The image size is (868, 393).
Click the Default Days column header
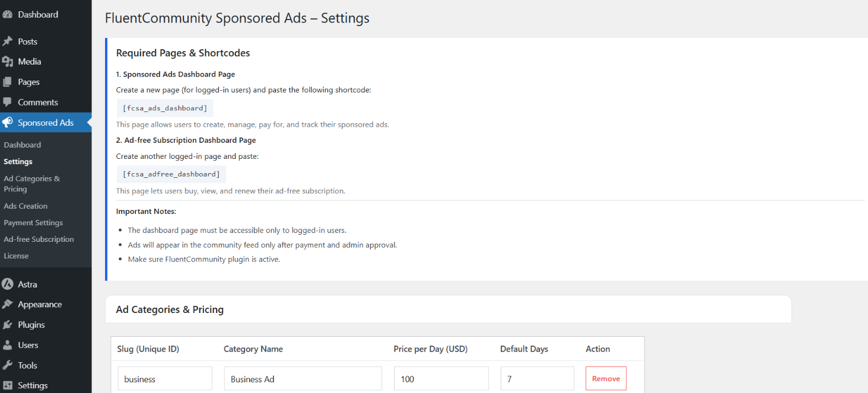tap(524, 349)
